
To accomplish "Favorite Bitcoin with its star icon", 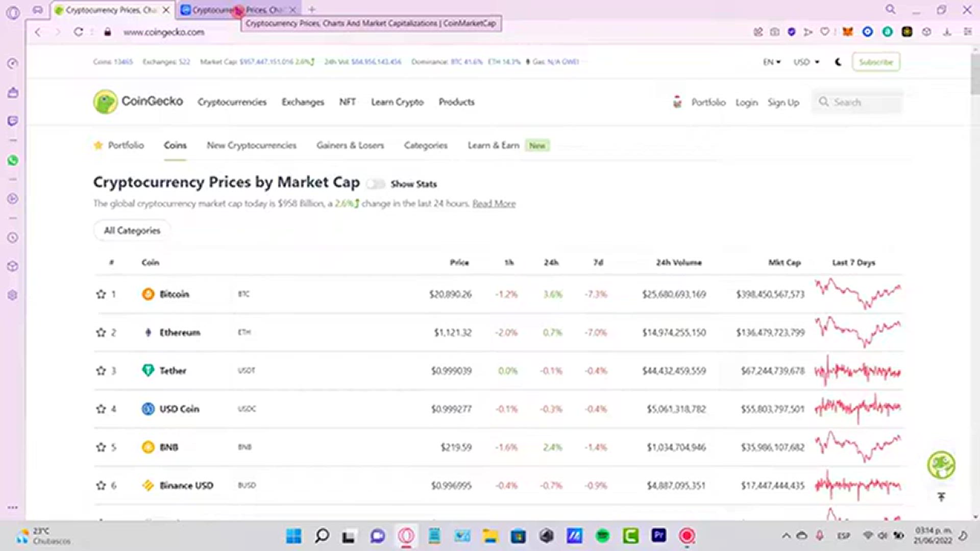I will (x=101, y=294).
